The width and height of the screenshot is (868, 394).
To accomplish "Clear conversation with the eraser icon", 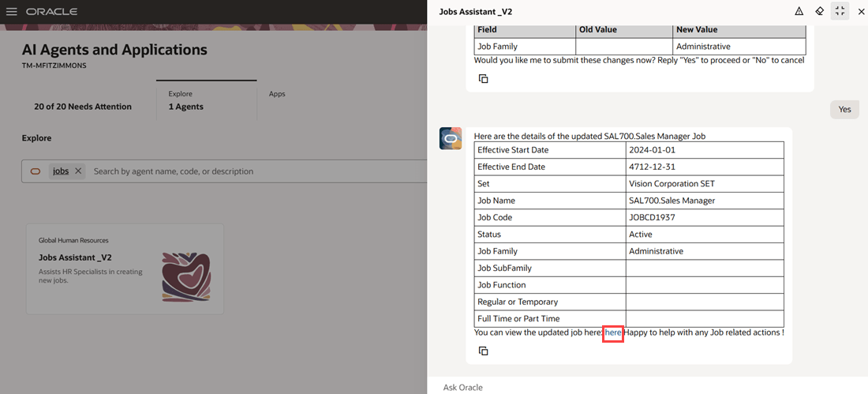I will (x=820, y=11).
